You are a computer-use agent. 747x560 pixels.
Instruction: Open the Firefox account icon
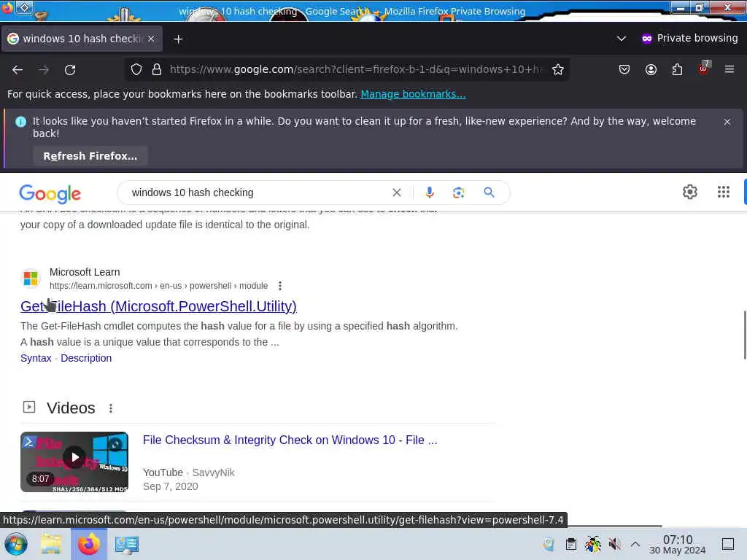coord(651,69)
